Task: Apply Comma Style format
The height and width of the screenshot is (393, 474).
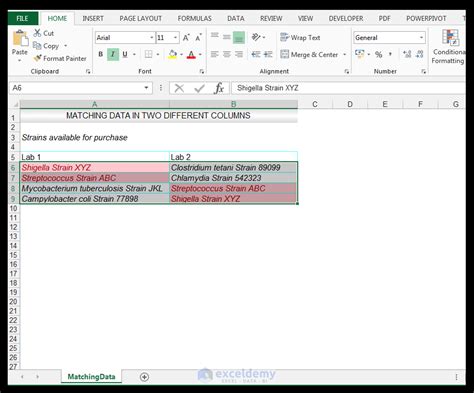Action: (390, 54)
